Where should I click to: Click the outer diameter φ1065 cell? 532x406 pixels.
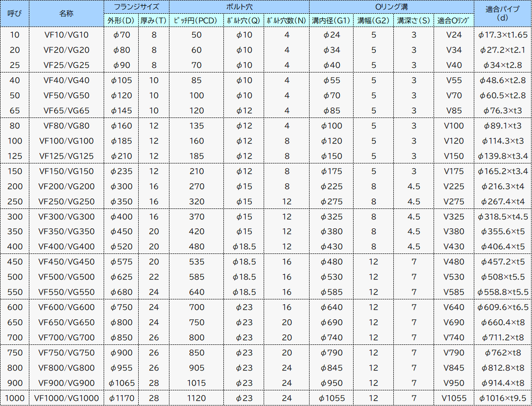pos(122,383)
